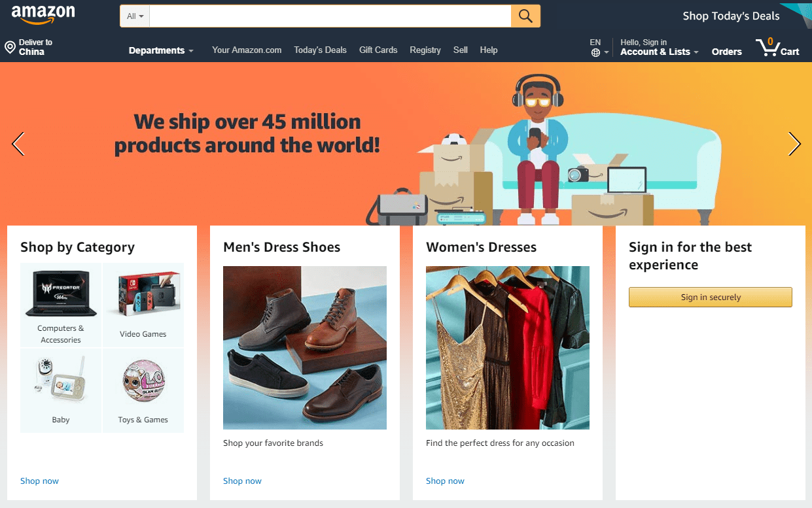The image size is (812, 508).
Task: Open the shopping cart icon
Action: click(766, 48)
